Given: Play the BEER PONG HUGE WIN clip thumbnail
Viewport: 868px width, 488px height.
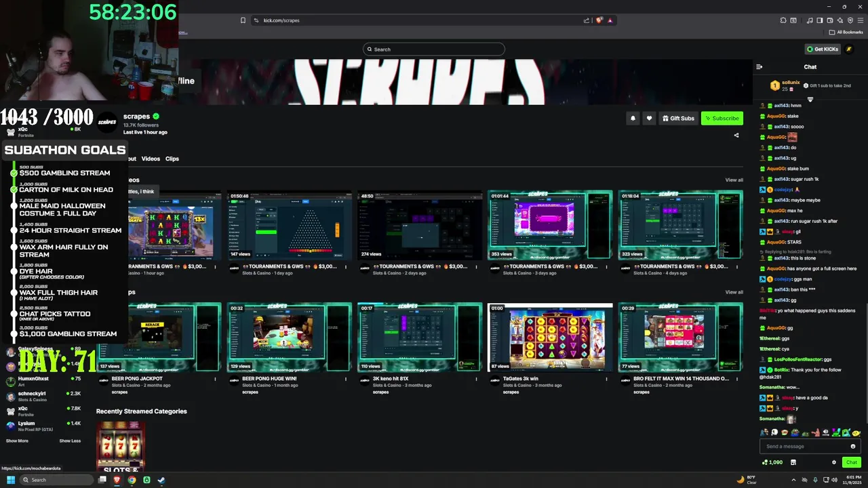Looking at the screenshot, I should 290,338.
